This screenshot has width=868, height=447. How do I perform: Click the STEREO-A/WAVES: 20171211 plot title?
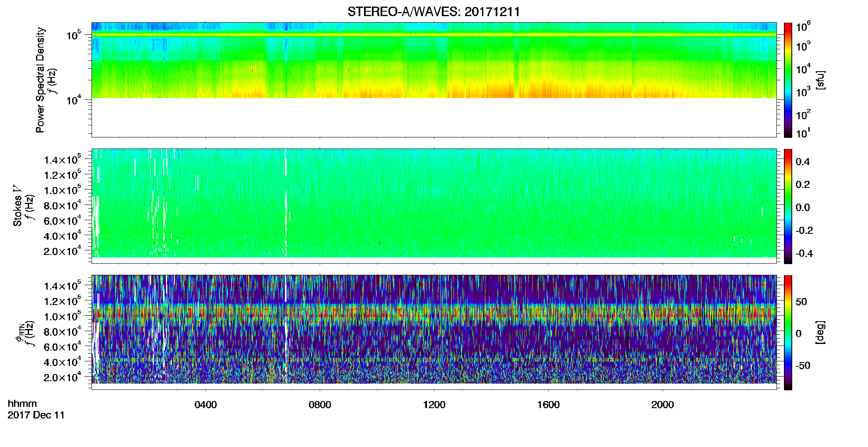coord(434,12)
